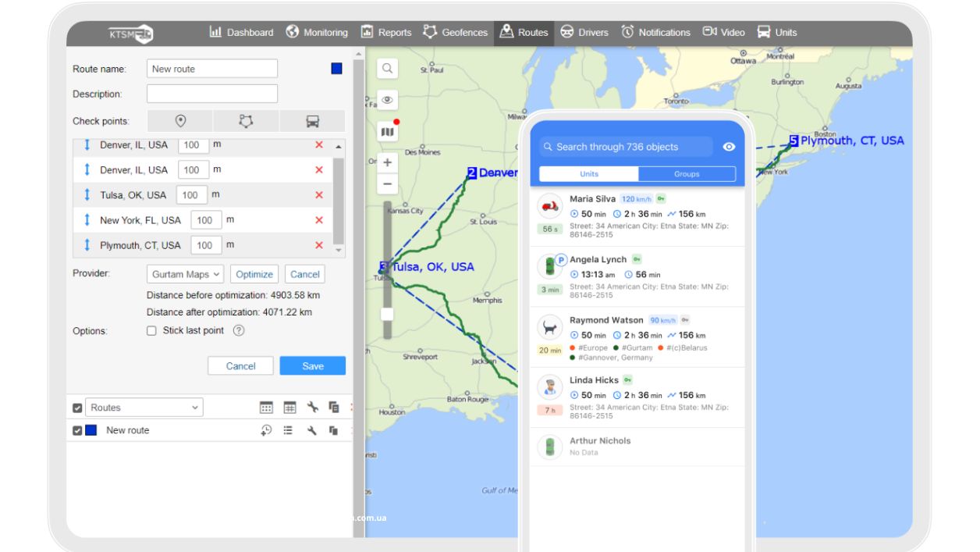Viewport: 980px width, 552px height.
Task: Switch to the Units top tab
Action: [x=777, y=33]
